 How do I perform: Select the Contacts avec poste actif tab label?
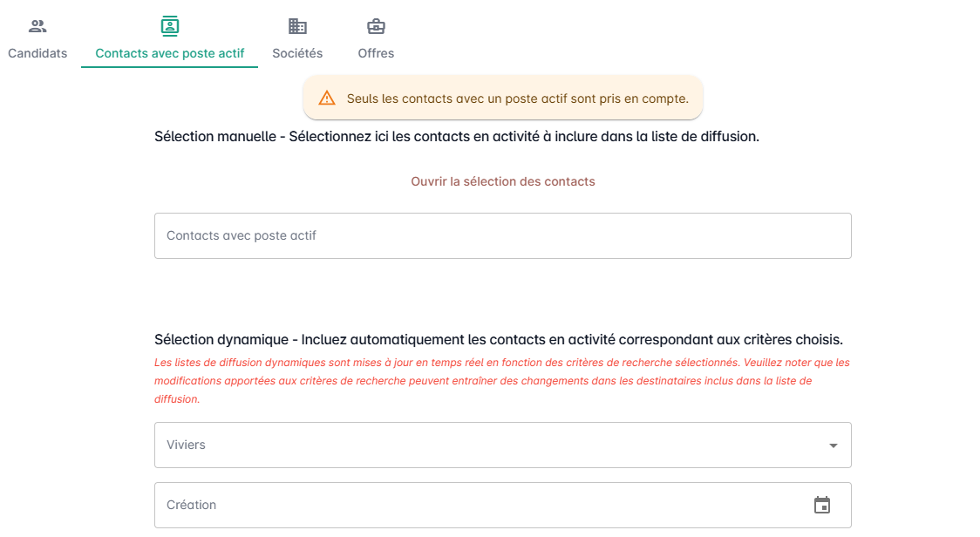pyautogui.click(x=170, y=53)
